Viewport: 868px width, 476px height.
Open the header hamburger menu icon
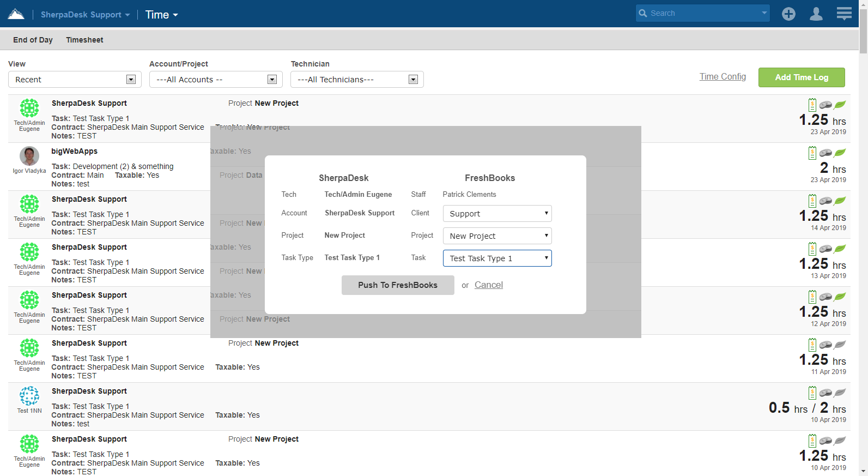(844, 14)
